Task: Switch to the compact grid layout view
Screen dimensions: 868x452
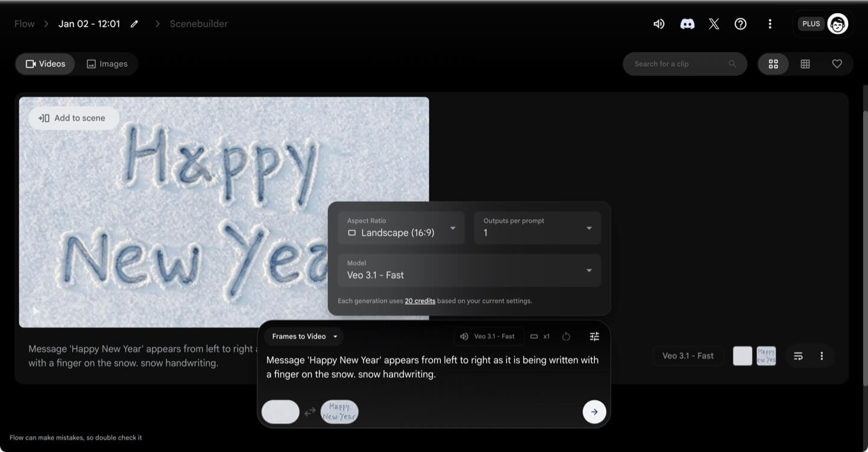Action: coord(805,63)
